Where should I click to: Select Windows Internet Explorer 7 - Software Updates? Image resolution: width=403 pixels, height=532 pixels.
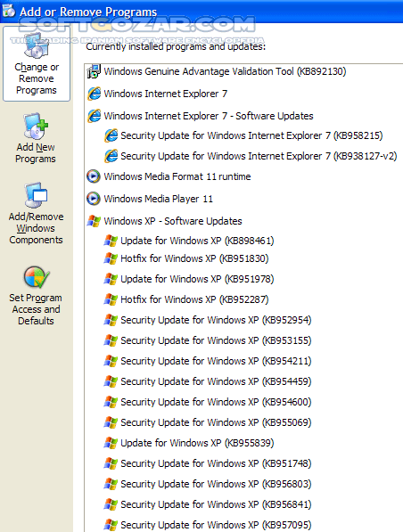(x=209, y=116)
